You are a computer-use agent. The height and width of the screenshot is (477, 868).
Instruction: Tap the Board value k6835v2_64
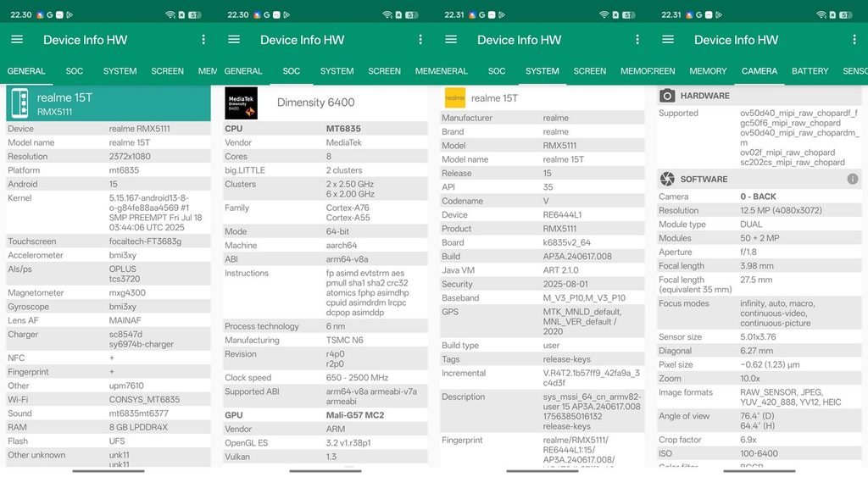pyautogui.click(x=567, y=242)
